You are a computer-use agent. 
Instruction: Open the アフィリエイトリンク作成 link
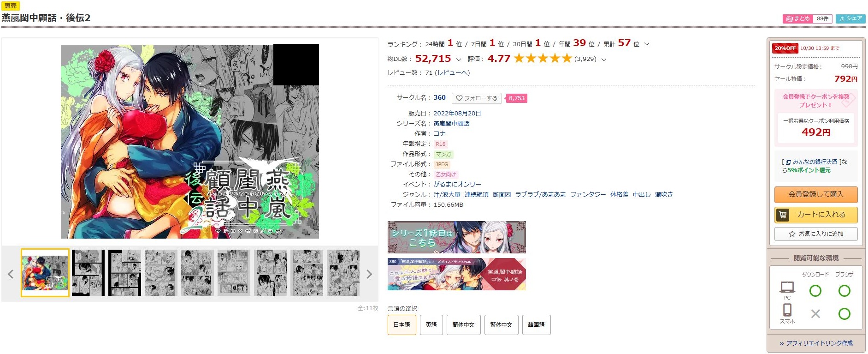coord(816,343)
